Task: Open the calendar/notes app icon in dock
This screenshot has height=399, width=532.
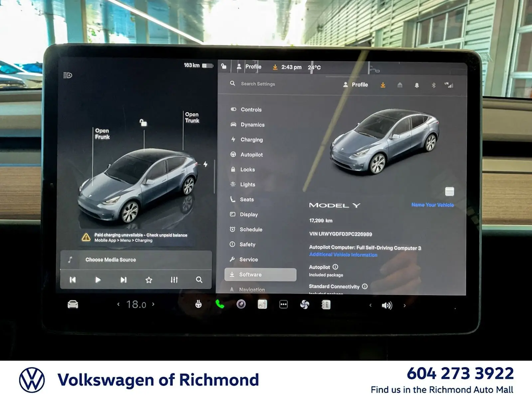Action: 262,304
